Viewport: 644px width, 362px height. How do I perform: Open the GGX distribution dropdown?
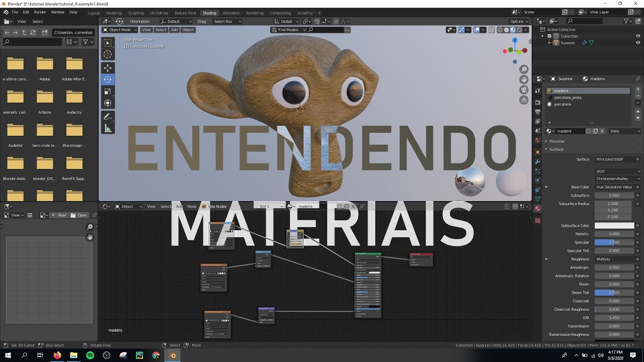point(618,171)
